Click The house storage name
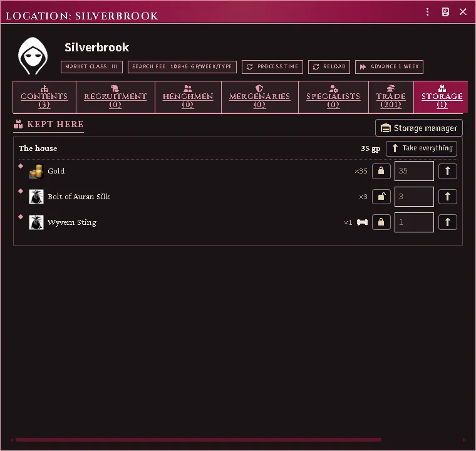 [38, 148]
